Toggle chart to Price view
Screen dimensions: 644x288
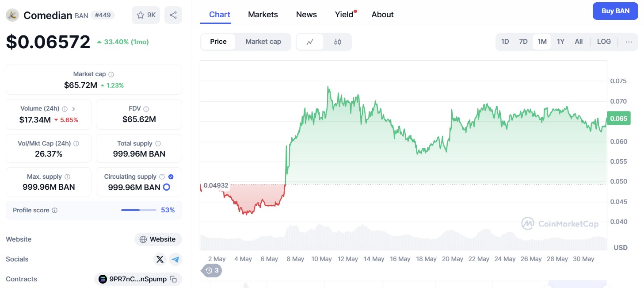[x=218, y=42]
